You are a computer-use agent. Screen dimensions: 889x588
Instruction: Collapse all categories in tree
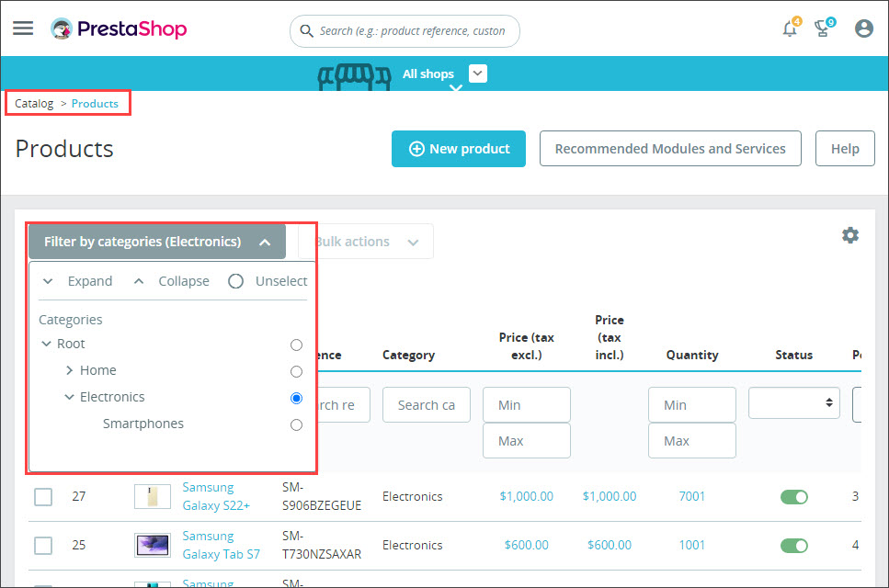[x=172, y=281]
